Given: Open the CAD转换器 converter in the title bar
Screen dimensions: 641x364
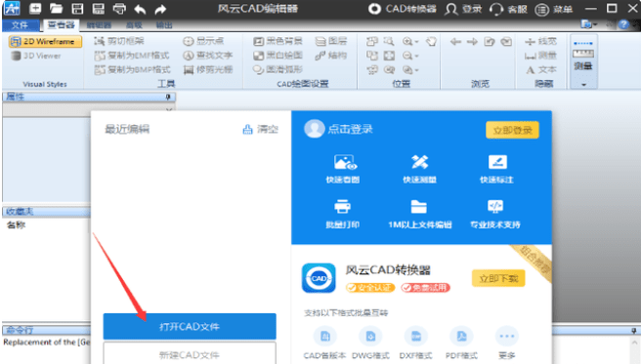Looking at the screenshot, I should [403, 9].
